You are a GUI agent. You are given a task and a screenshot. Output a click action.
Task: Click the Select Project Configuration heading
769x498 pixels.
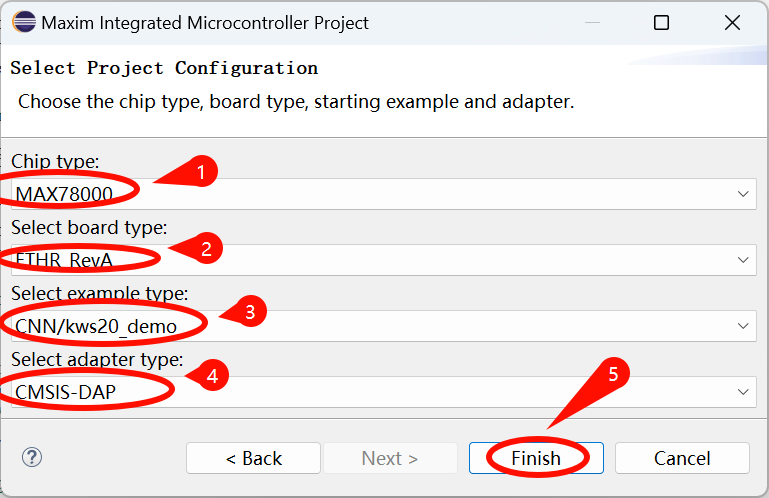pos(164,68)
